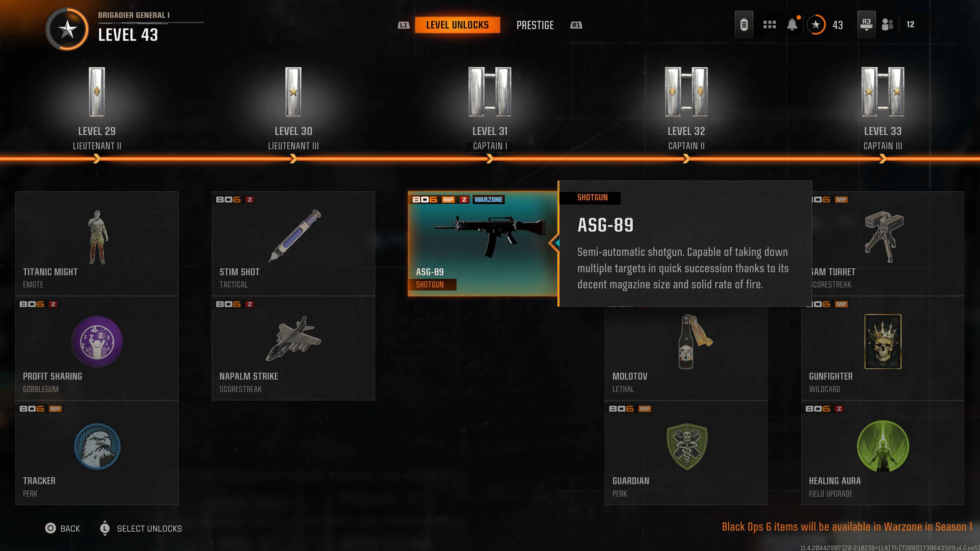This screenshot has height=551, width=980.
Task: Select the Healing Aura field upgrade
Action: 883,453
